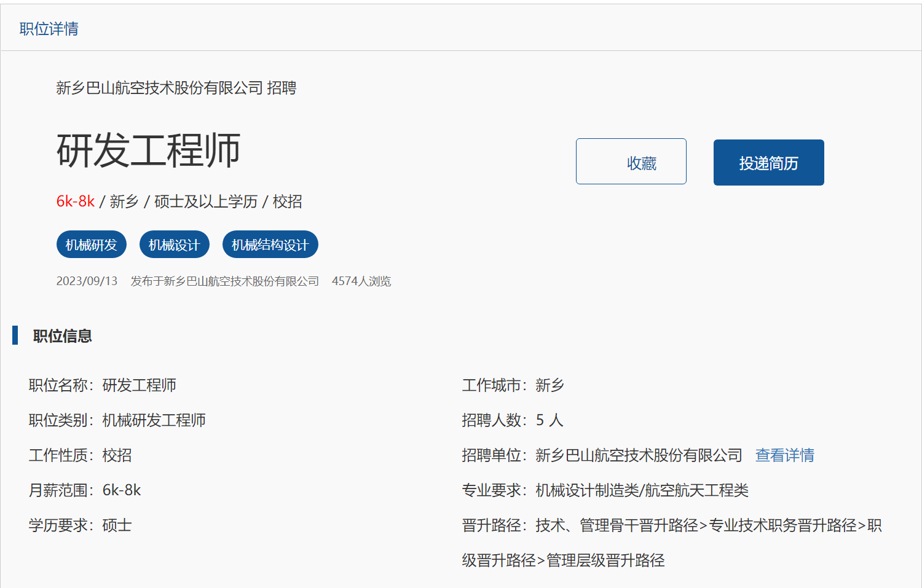Viewport: 922px width, 588px height.
Task: Click the 职位类别 value 机械研发工程师
Action: click(154, 420)
